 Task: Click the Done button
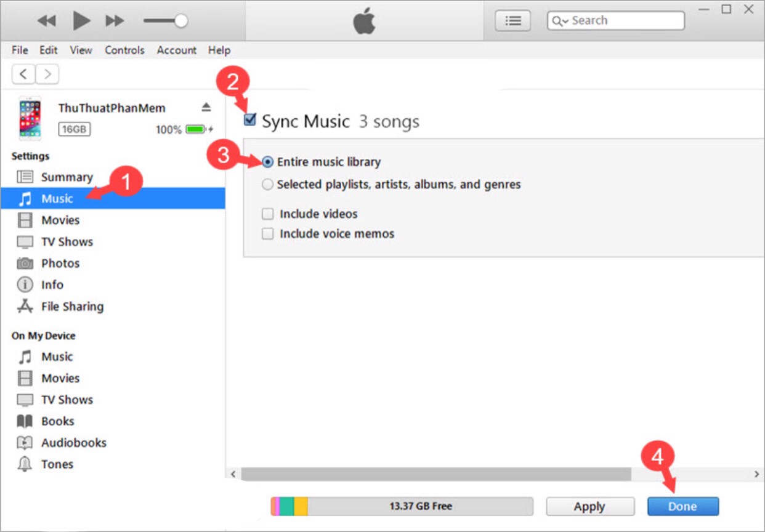[x=683, y=507]
